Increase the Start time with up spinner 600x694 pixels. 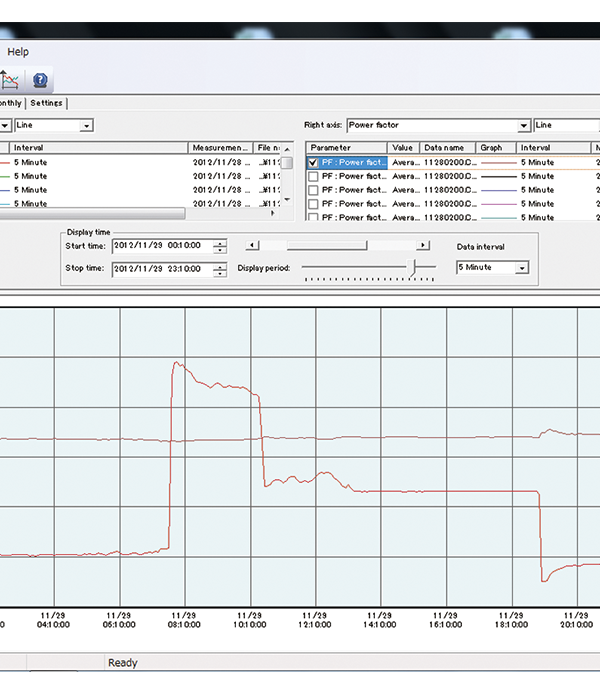220,243
